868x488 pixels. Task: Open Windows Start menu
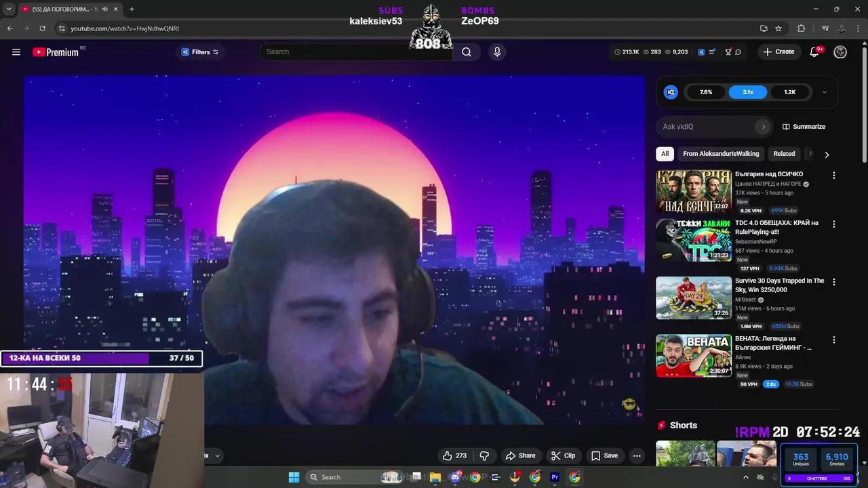pyautogui.click(x=294, y=477)
